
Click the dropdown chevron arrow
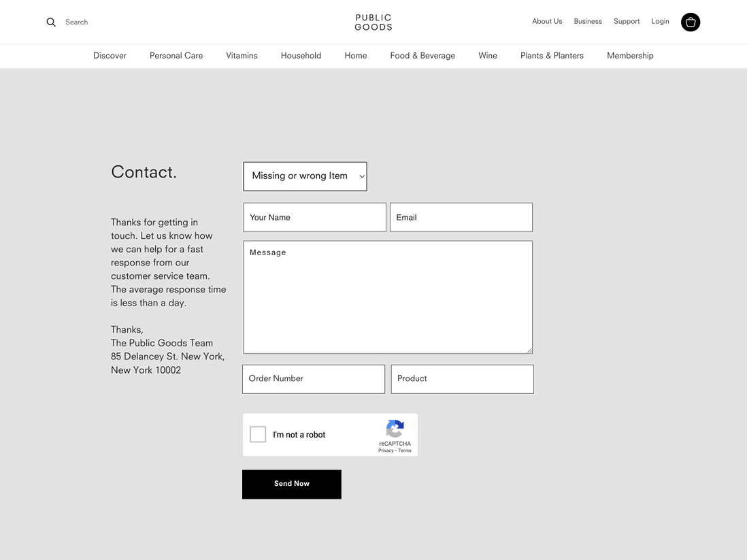pos(361,176)
